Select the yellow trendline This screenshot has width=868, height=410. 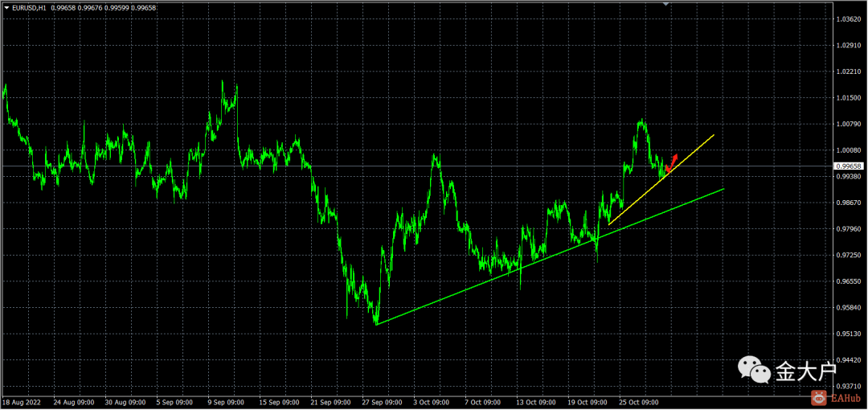661,179
